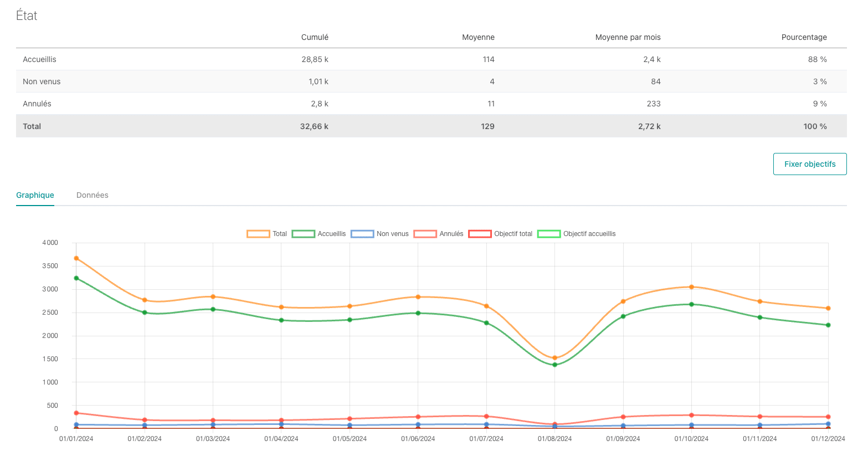Toggle the Total series in chart legend
868x456 pixels.
[x=266, y=234]
